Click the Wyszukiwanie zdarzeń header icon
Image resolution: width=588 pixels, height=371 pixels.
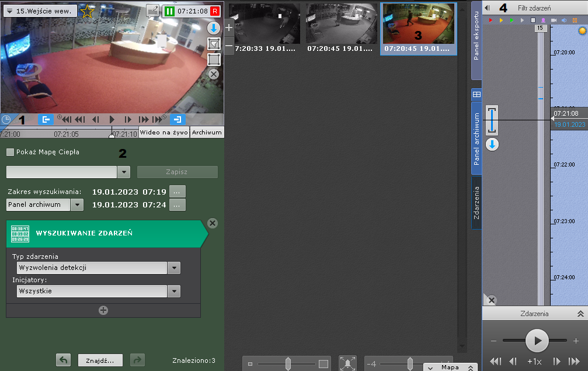coord(20,234)
